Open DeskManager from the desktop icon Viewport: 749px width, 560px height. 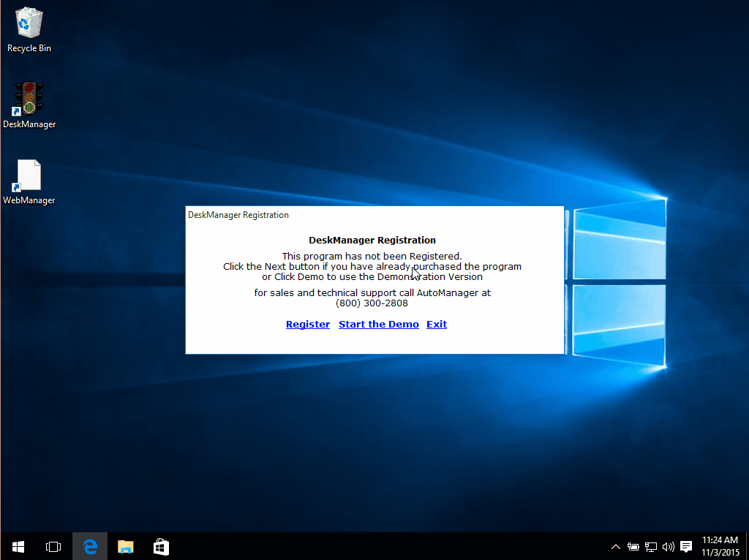click(28, 97)
